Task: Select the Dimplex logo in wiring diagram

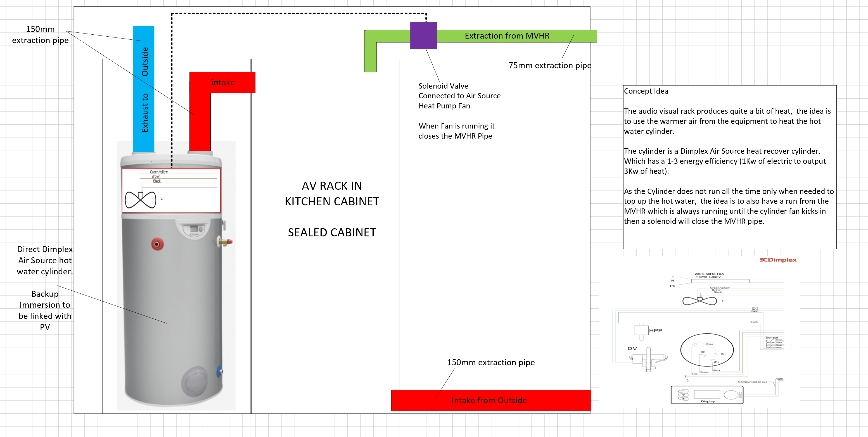Action: click(x=778, y=260)
